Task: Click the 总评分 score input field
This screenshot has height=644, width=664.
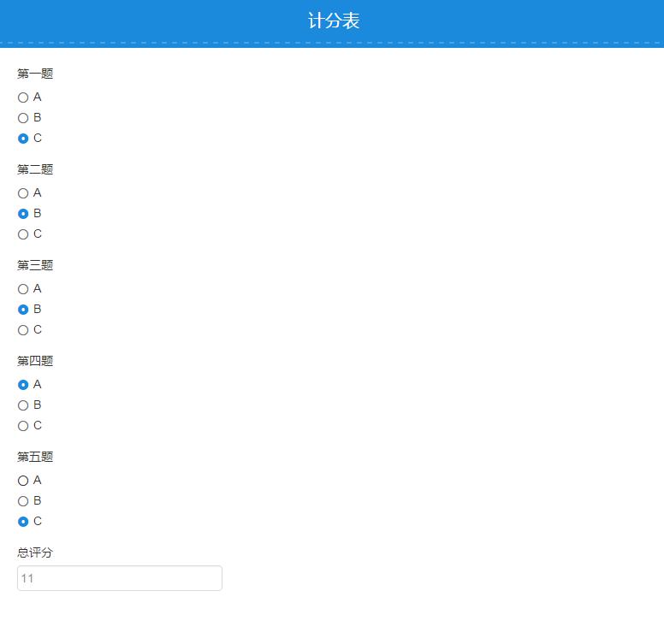Action: [120, 578]
